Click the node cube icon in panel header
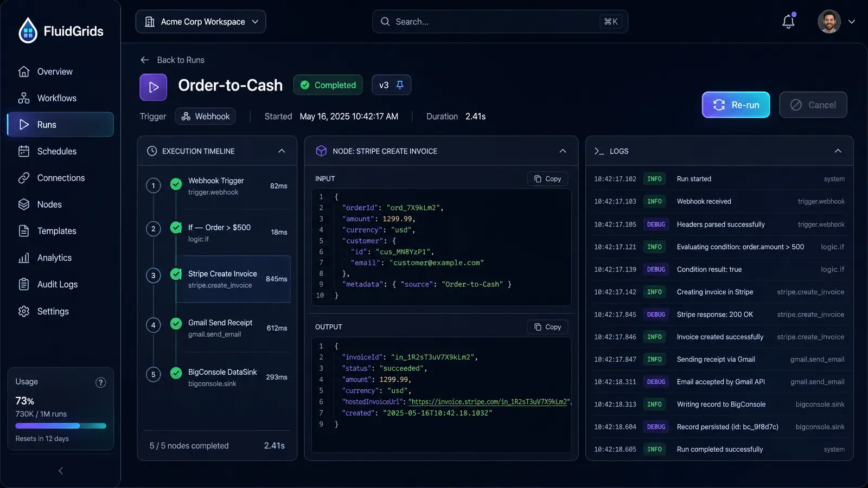Viewport: 868px width, 488px height. pos(321,151)
